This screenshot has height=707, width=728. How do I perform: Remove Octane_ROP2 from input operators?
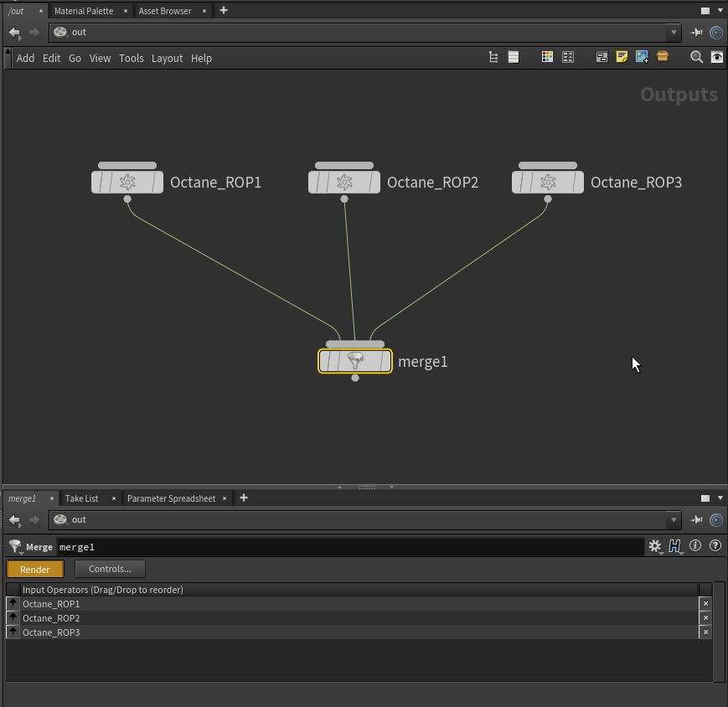click(705, 618)
